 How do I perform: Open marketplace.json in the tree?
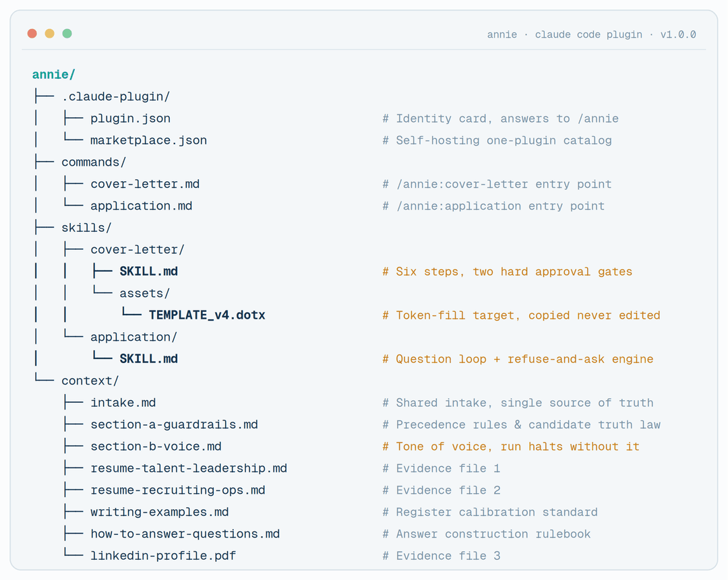[x=148, y=140]
